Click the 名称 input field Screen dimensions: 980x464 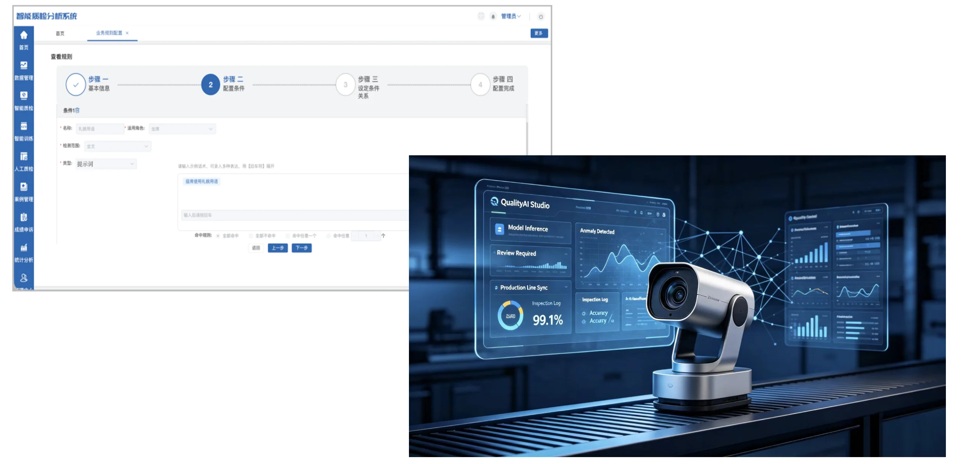coord(100,129)
